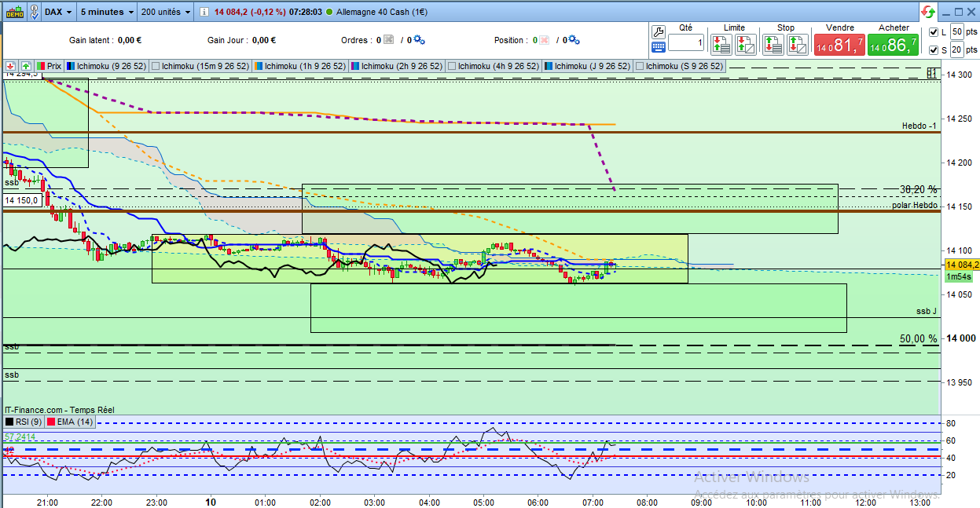Click second Limite order icon with chart

746,44
